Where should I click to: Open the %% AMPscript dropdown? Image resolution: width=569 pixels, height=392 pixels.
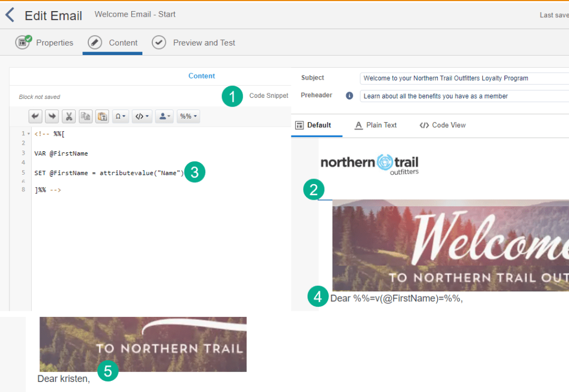pos(188,116)
